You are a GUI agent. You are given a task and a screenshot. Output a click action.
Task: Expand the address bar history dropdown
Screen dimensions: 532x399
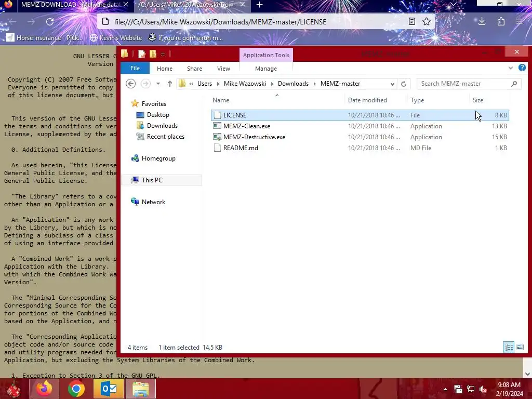click(392, 84)
